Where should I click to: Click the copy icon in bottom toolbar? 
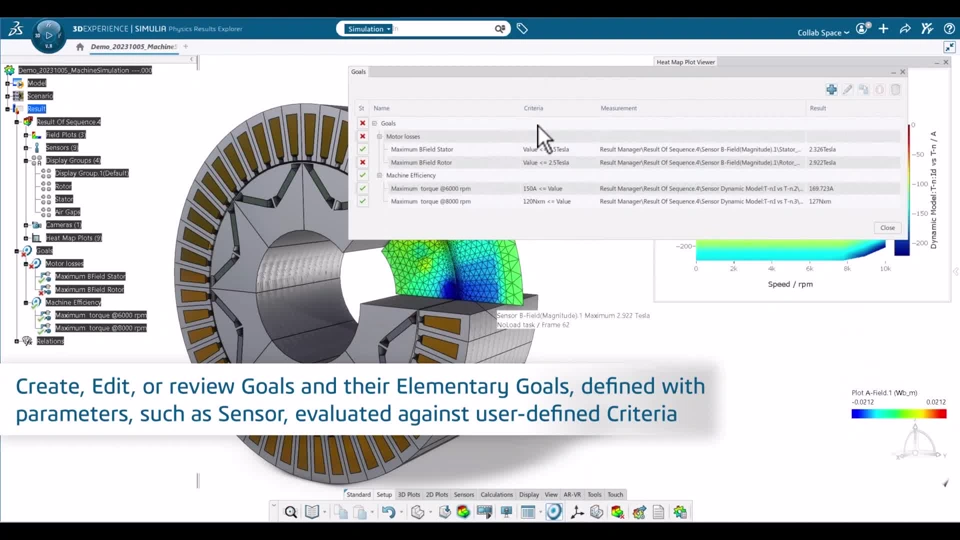[341, 512]
